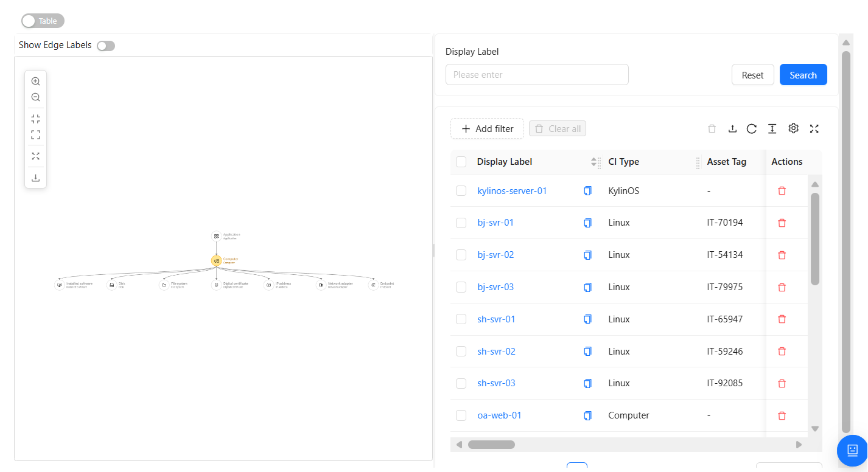This screenshot has width=868, height=472.
Task: Click the CI Type column header
Action: pos(623,162)
